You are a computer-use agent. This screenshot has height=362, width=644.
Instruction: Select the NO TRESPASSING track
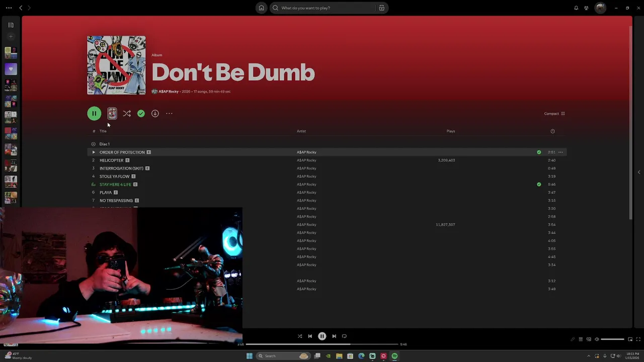pyautogui.click(x=327, y=201)
